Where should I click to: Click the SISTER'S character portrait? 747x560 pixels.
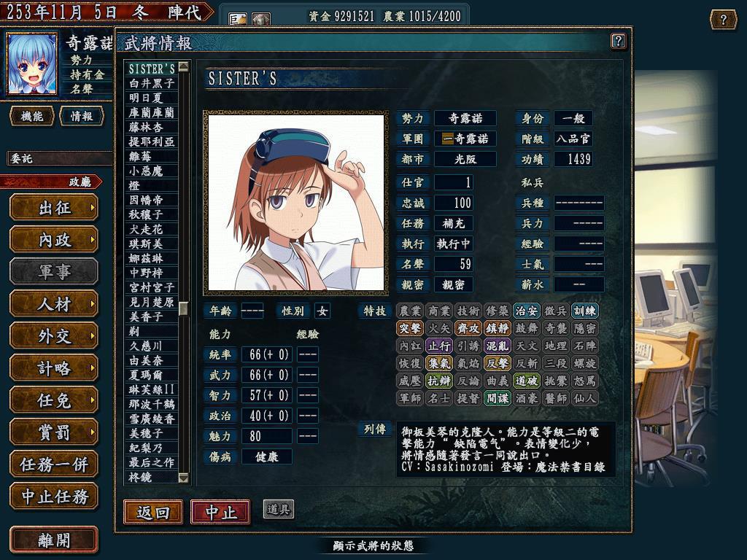point(296,203)
